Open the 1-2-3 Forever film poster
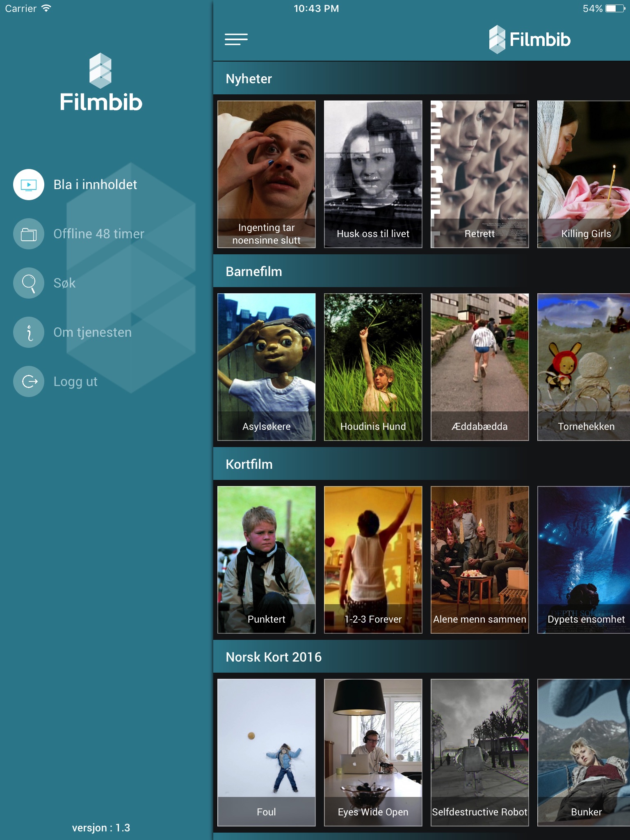The width and height of the screenshot is (630, 840). (373, 560)
